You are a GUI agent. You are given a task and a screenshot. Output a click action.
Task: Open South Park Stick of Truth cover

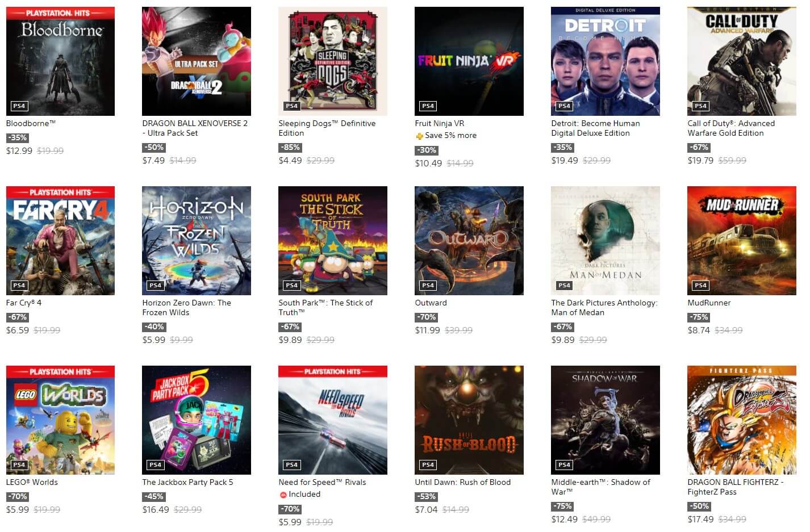click(x=333, y=241)
